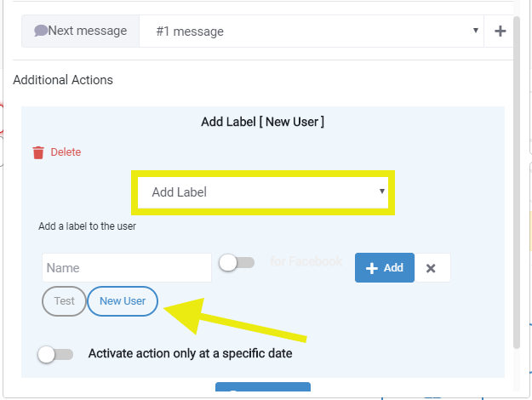Screen dimensions: 532x400
Task: Click the Next message label
Action: [x=88, y=31]
